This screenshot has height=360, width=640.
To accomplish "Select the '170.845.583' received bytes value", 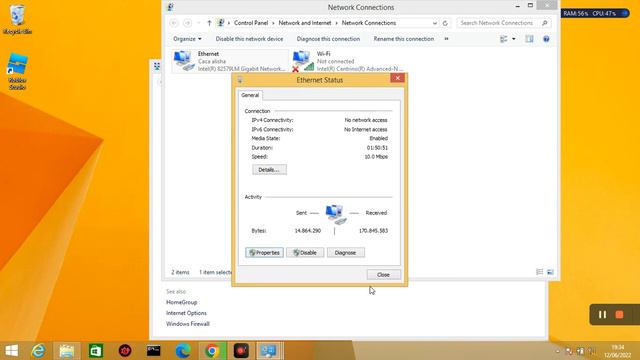I will point(373,231).
